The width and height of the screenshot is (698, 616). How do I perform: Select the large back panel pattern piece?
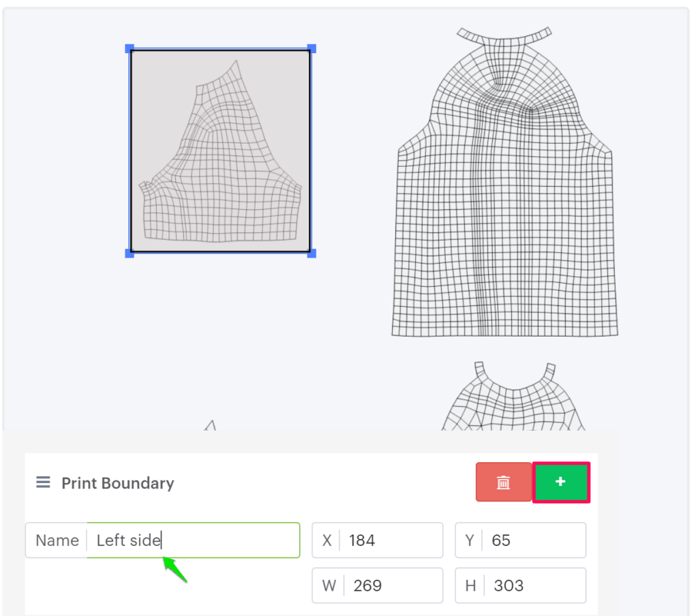point(504,225)
